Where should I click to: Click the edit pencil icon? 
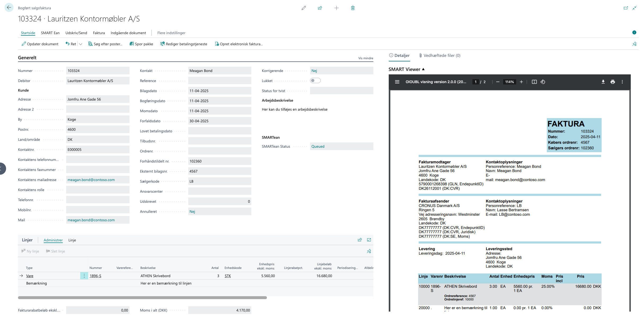[x=304, y=8]
